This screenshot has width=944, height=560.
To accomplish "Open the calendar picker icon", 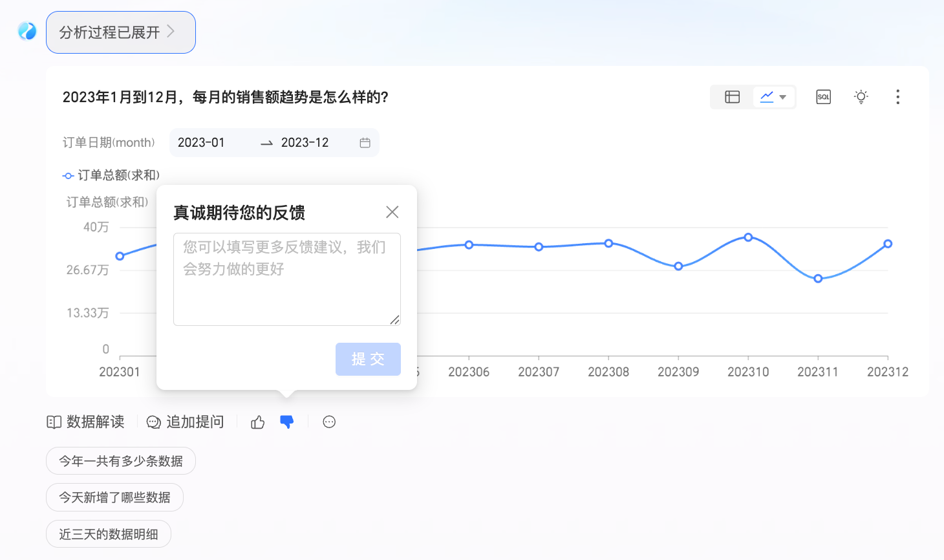I will point(365,143).
